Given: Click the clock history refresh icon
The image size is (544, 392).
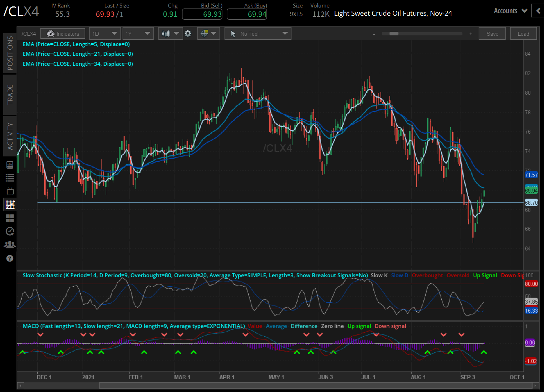Looking at the screenshot, I should 10,232.
